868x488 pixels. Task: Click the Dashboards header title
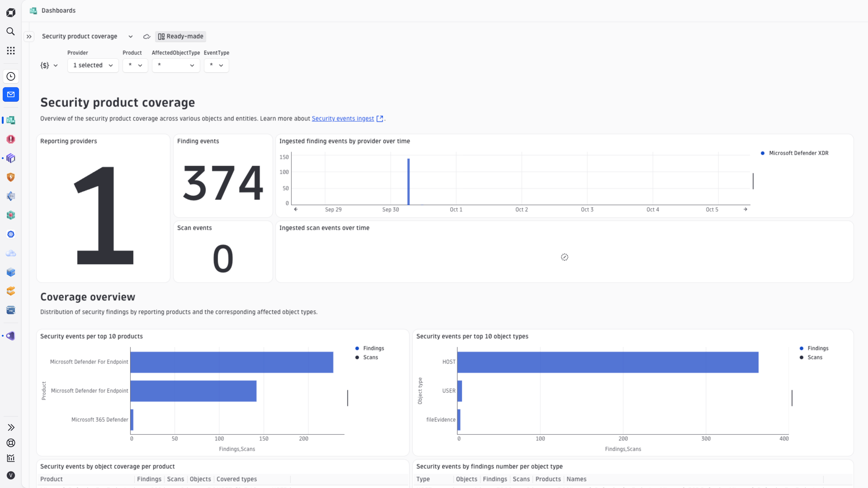58,10
